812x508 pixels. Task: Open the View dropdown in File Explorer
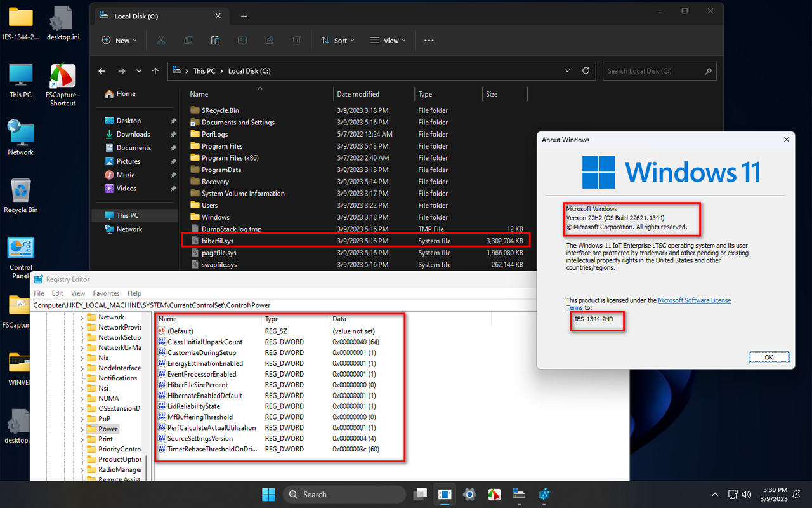click(x=388, y=40)
